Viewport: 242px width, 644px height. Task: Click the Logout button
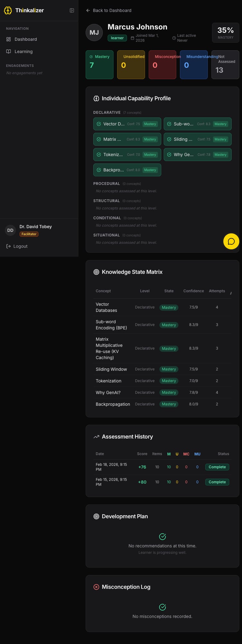(x=20, y=246)
